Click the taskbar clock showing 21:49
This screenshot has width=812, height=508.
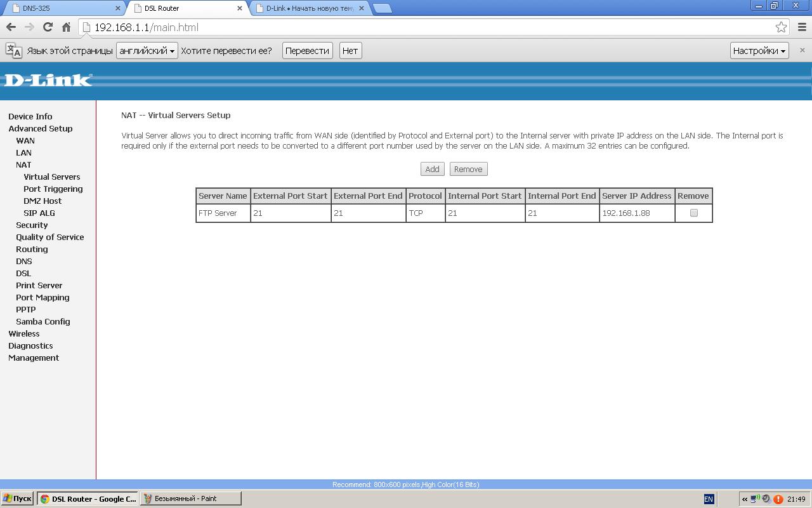796,499
